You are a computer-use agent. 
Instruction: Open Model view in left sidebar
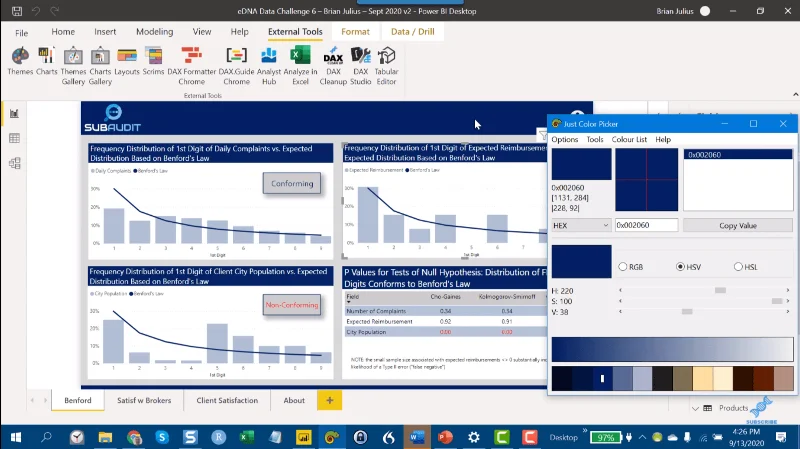click(x=14, y=163)
